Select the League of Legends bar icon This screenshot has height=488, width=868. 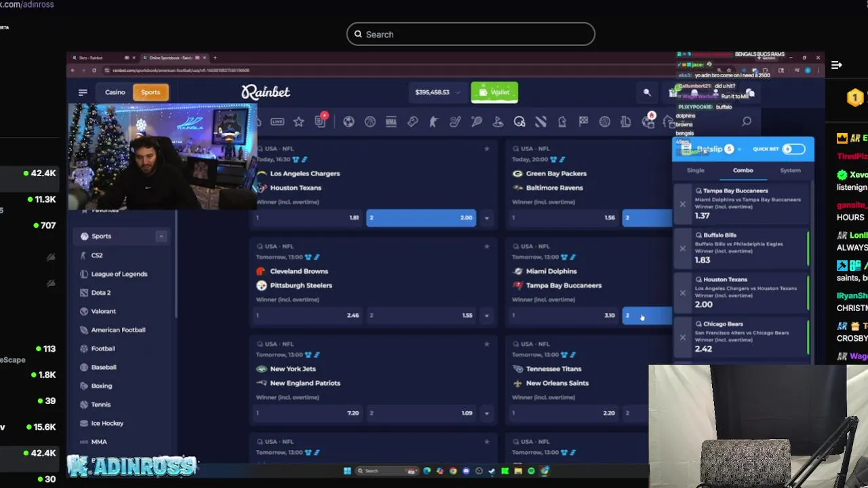[x=626, y=122]
